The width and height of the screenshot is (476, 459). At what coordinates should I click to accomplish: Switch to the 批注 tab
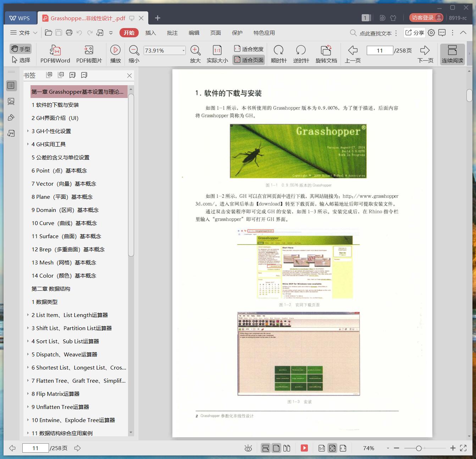click(x=172, y=33)
